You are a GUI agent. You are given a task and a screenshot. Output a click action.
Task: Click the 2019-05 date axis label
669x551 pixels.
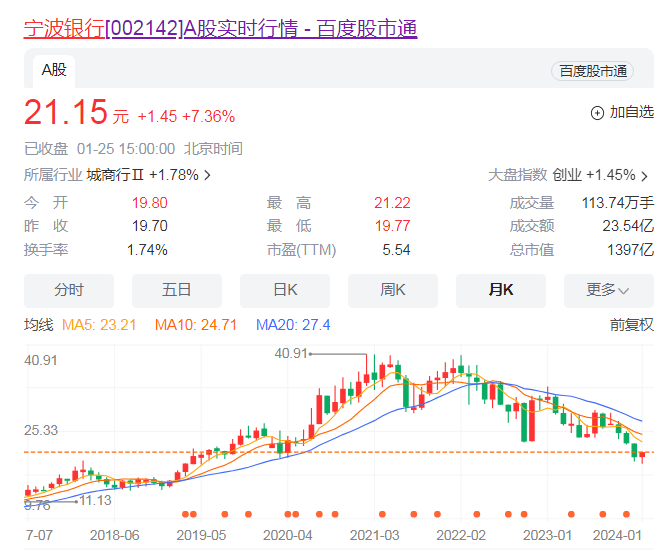coord(201,535)
